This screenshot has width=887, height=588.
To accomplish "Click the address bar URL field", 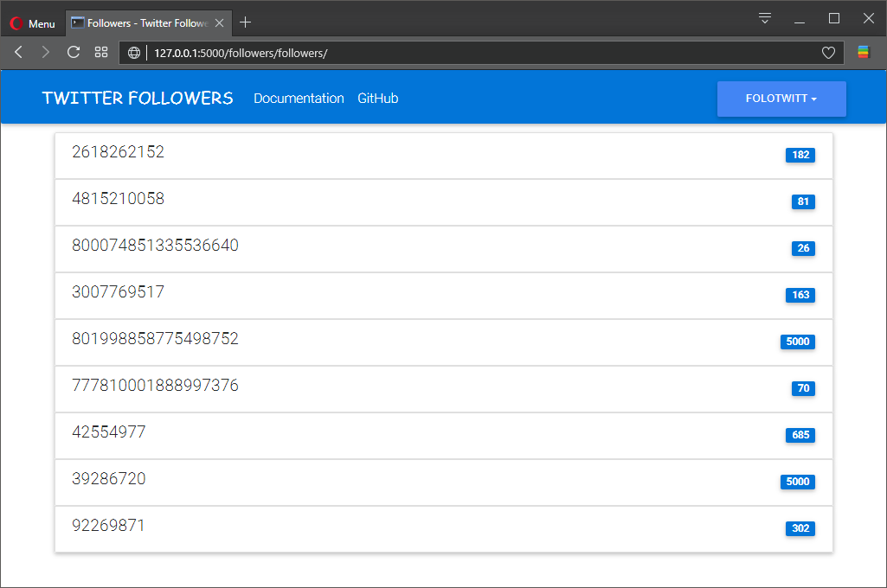I will (481, 53).
